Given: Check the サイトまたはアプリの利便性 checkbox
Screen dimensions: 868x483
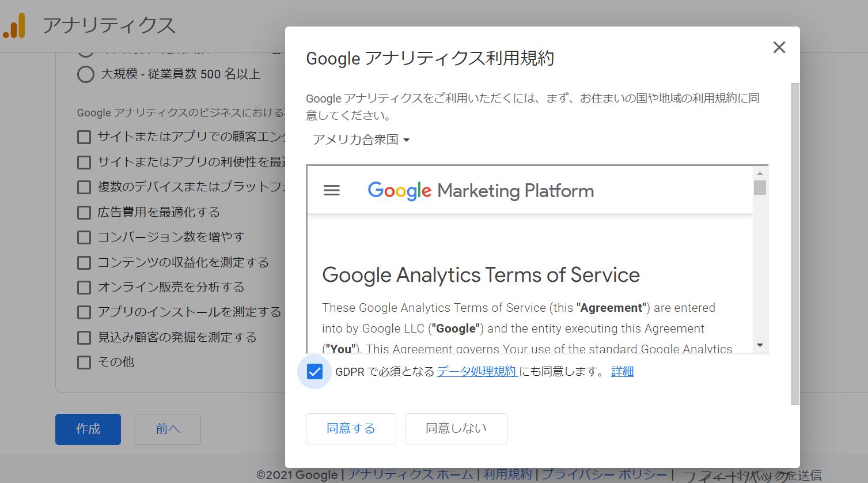Looking at the screenshot, I should coord(84,163).
